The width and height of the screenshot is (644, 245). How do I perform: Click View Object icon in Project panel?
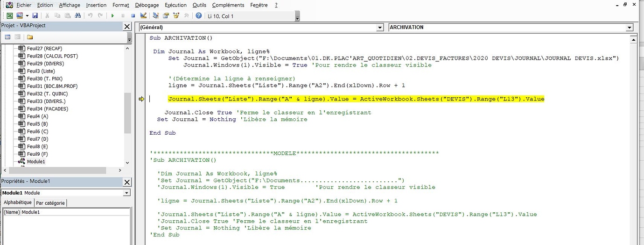17,37
